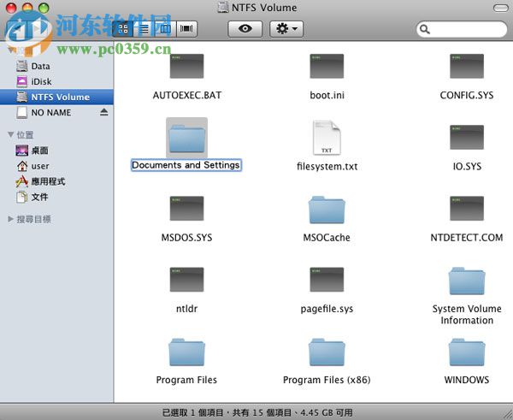This screenshot has width=513, height=420.
Task: Select Data drive in sidebar
Action: click(x=57, y=66)
